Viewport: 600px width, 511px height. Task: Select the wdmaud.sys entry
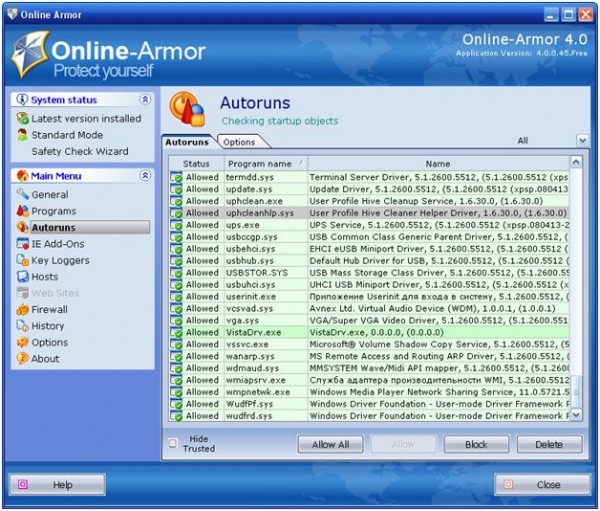(369, 368)
